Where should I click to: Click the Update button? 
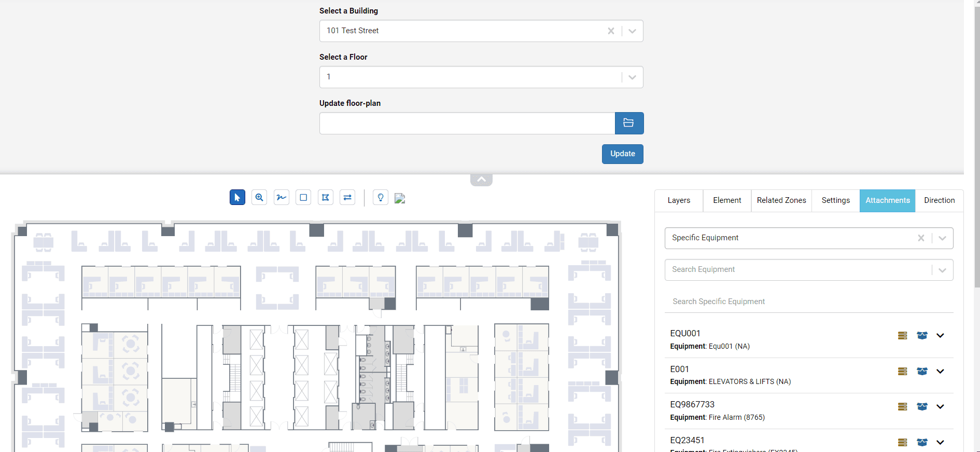623,154
